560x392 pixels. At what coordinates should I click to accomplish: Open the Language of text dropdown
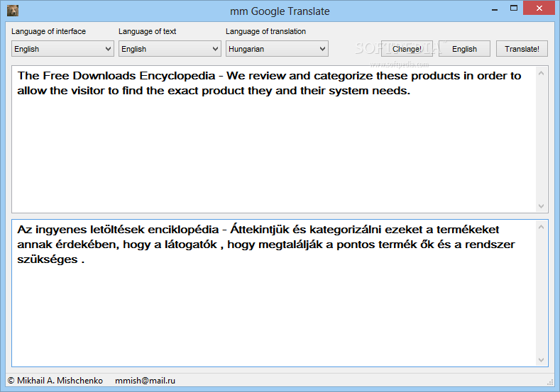click(170, 49)
